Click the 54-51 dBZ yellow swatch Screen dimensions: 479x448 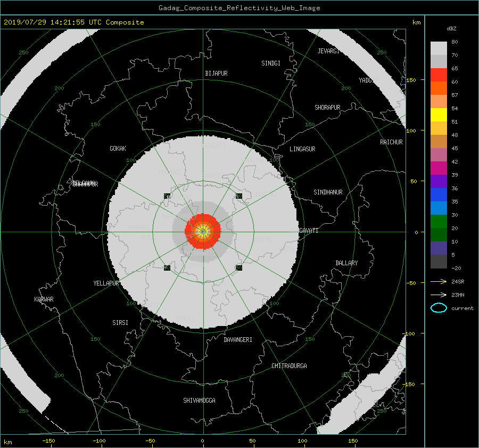[439, 115]
